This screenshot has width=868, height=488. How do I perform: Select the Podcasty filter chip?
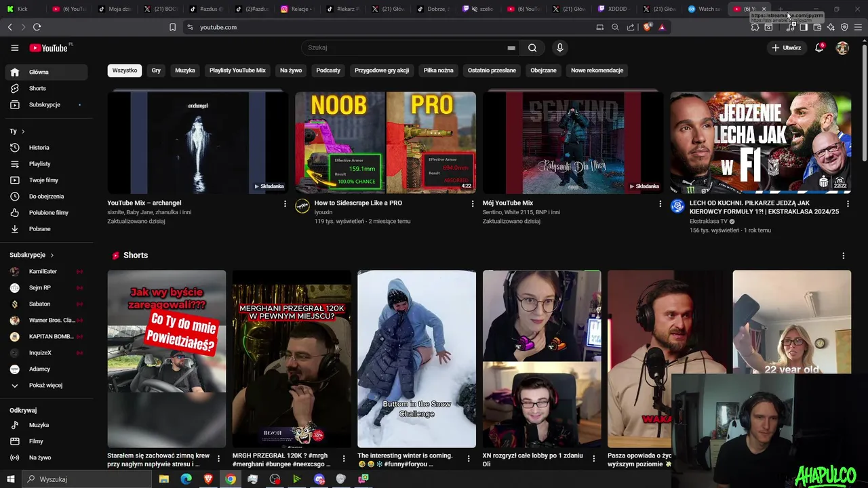(x=328, y=70)
